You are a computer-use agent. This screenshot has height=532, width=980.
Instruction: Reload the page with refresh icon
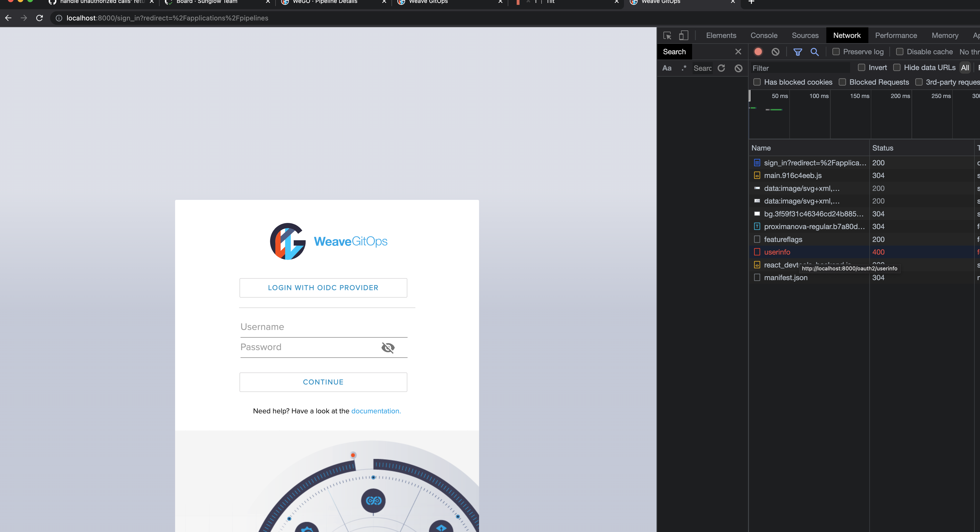(39, 18)
